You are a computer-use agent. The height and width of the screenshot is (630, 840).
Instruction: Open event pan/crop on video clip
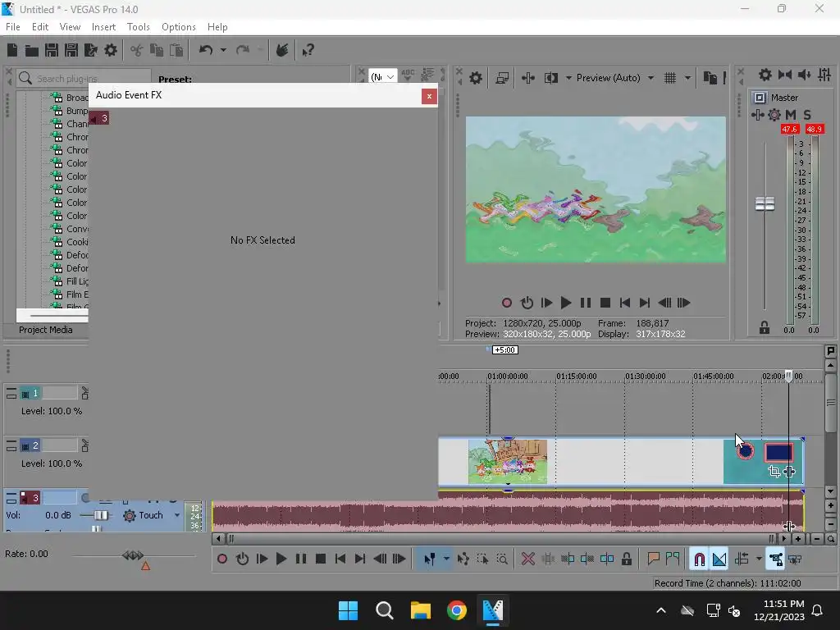[x=774, y=472]
